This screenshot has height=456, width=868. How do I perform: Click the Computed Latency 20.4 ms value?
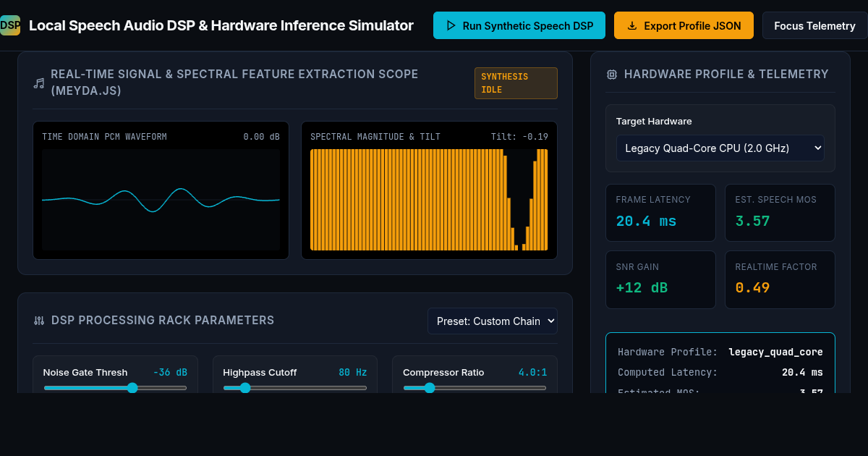(x=802, y=373)
